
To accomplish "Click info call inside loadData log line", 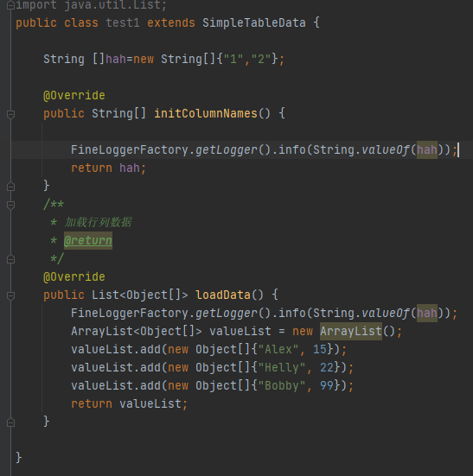I will [x=292, y=313].
